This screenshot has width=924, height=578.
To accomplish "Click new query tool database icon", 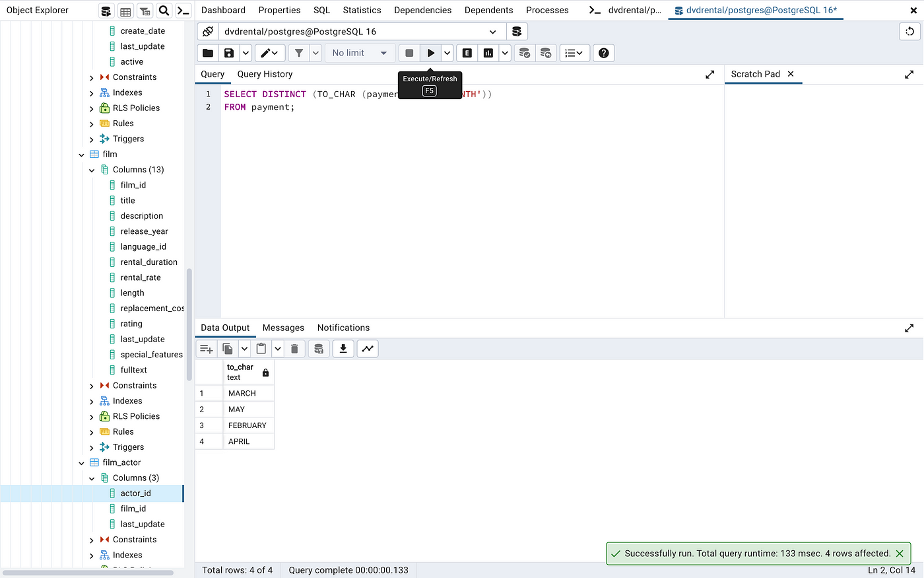I will [x=517, y=32].
